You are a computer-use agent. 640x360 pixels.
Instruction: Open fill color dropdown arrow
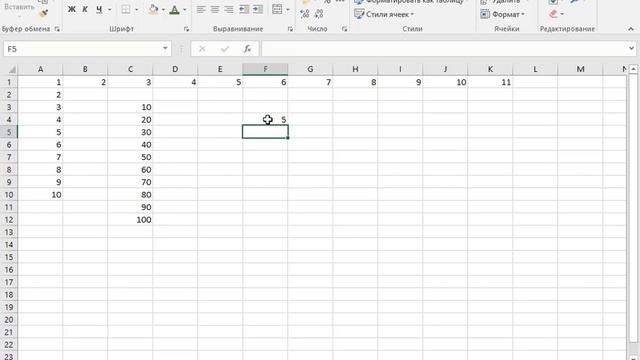(163, 9)
